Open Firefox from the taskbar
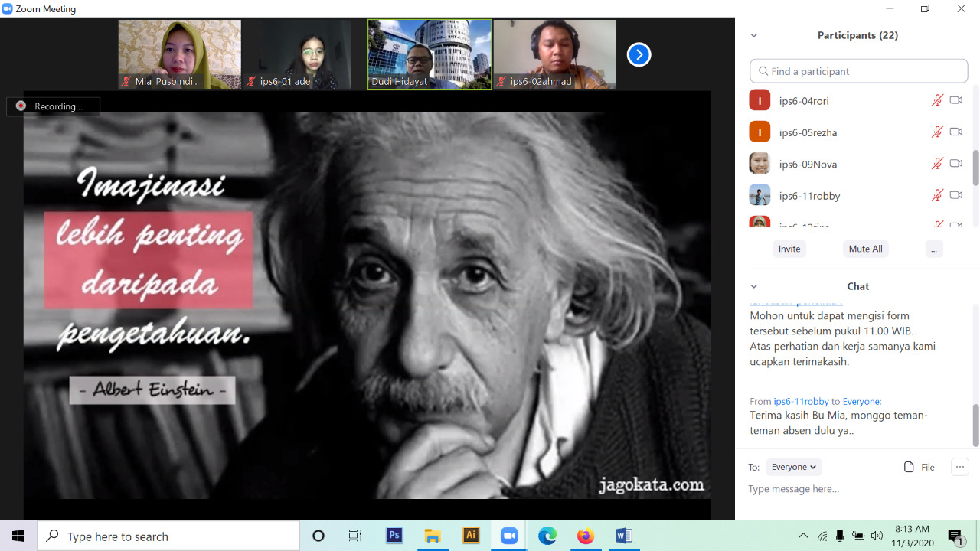The width and height of the screenshot is (980, 551). pos(586,536)
